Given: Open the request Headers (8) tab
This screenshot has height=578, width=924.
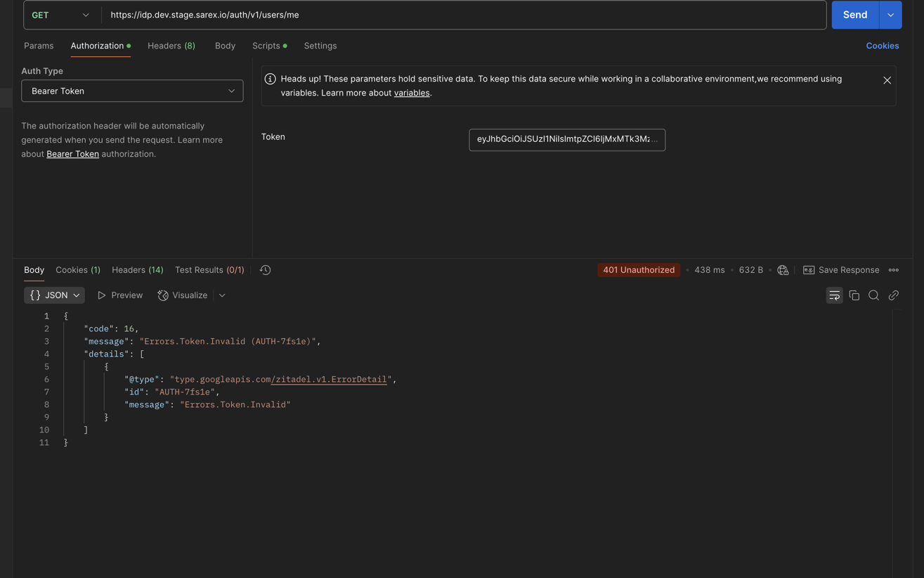Looking at the screenshot, I should click(x=171, y=46).
